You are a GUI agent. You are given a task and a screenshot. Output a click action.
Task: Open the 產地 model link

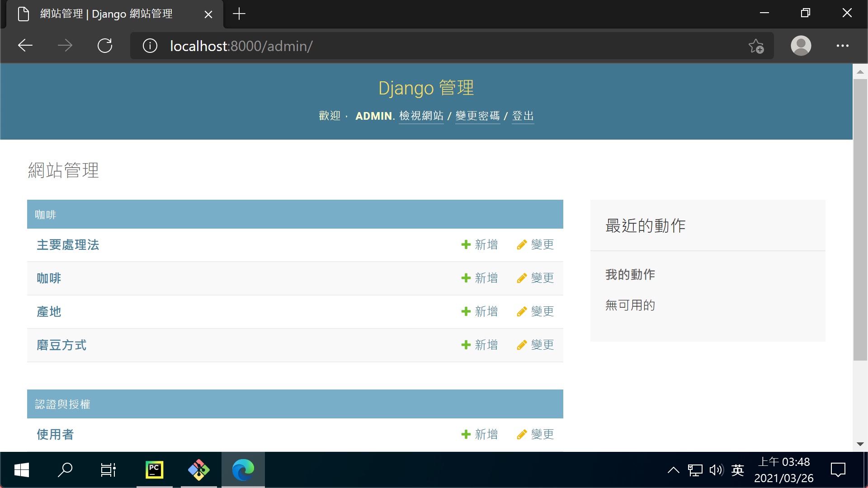pyautogui.click(x=49, y=312)
